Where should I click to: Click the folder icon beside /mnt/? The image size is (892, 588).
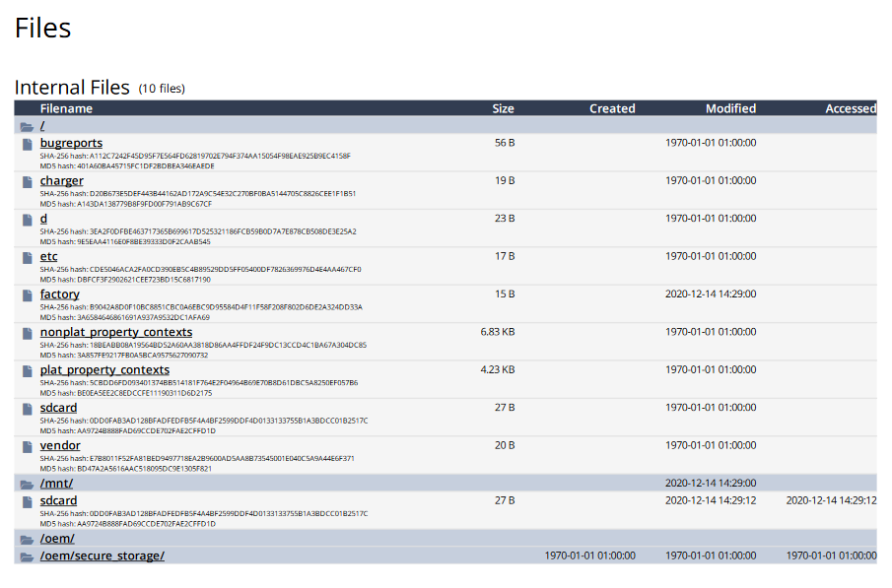(27, 484)
